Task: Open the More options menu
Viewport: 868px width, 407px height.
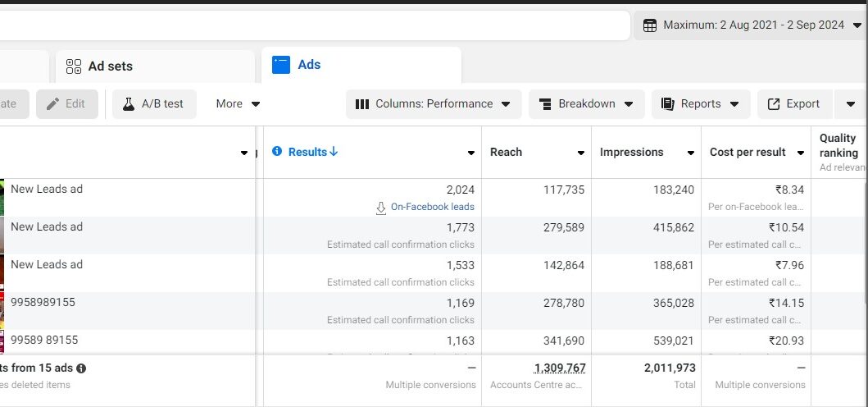Action: pyautogui.click(x=238, y=104)
